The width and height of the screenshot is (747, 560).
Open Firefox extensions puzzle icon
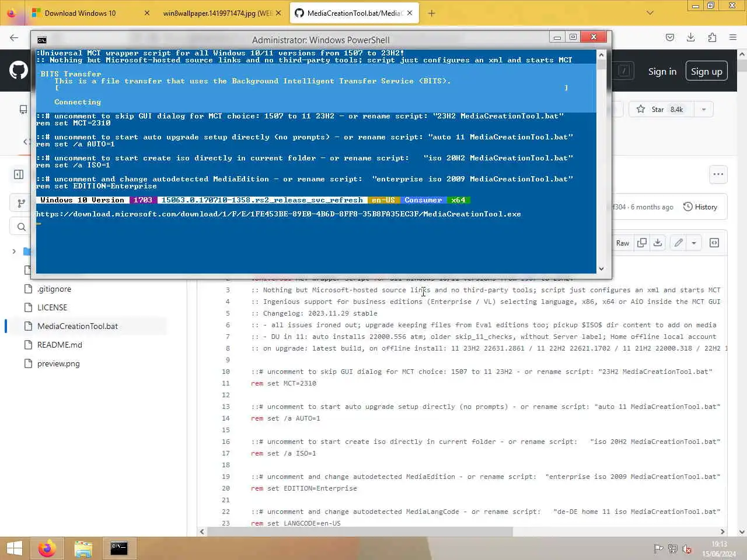[x=712, y=37]
